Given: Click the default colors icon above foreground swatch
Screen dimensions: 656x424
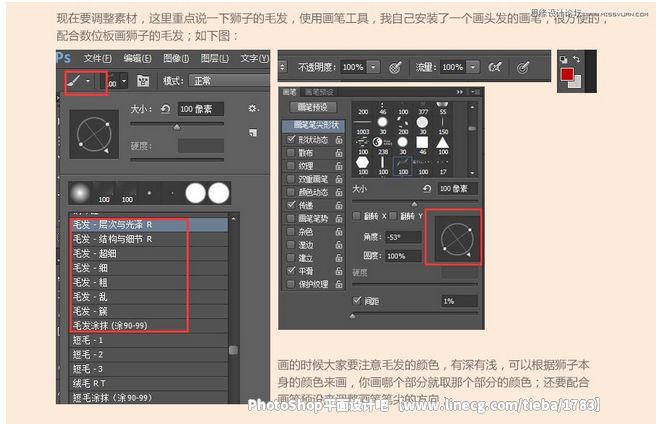Looking at the screenshot, I should pyautogui.click(x=564, y=59).
